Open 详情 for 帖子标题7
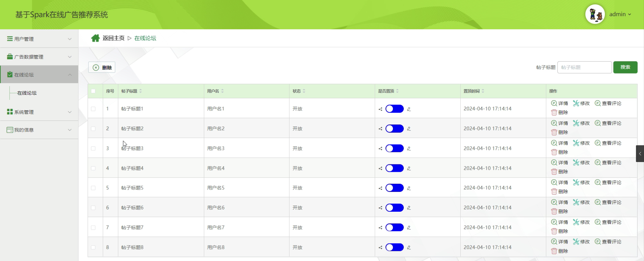 pos(559,222)
